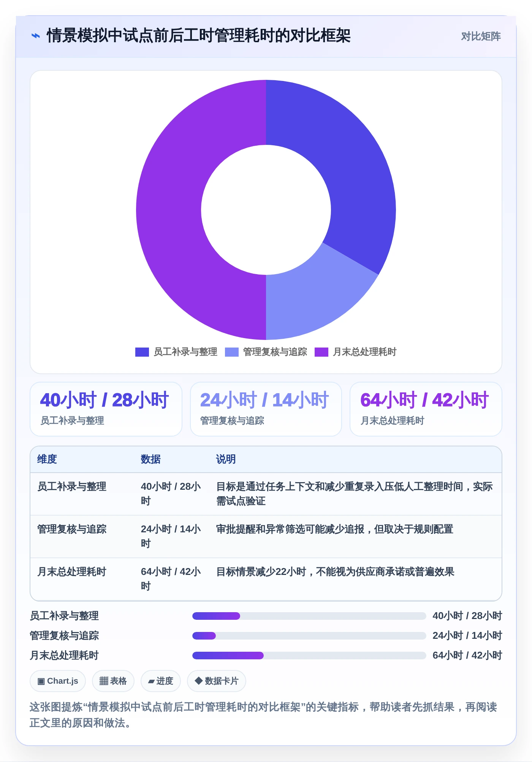The width and height of the screenshot is (532, 762).
Task: Click the table cell 40小时 / 28小时
Action: [171, 494]
